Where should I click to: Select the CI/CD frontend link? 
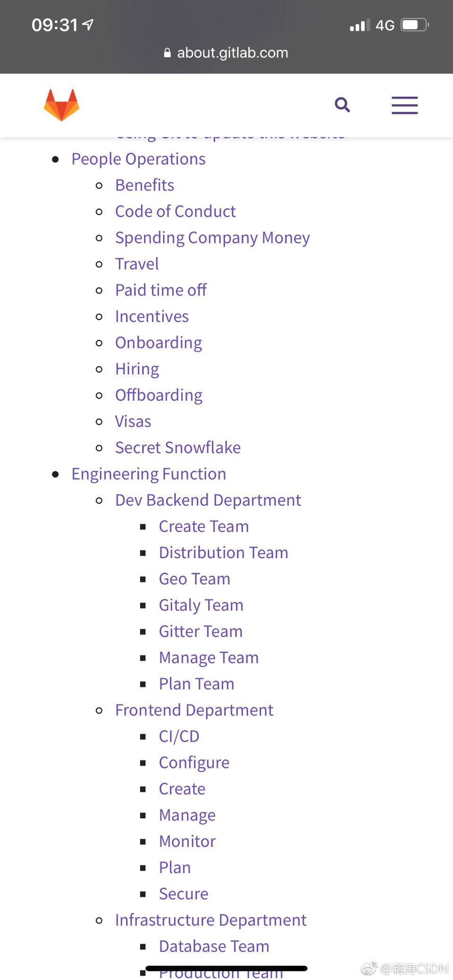pyautogui.click(x=179, y=737)
